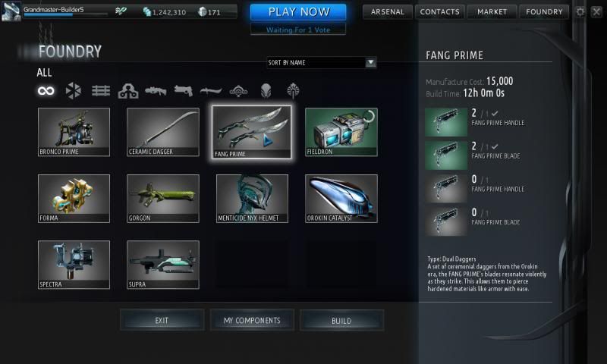Viewport: 607px width, 364px height.
Task: Open the Arsenal tab
Action: tap(388, 12)
